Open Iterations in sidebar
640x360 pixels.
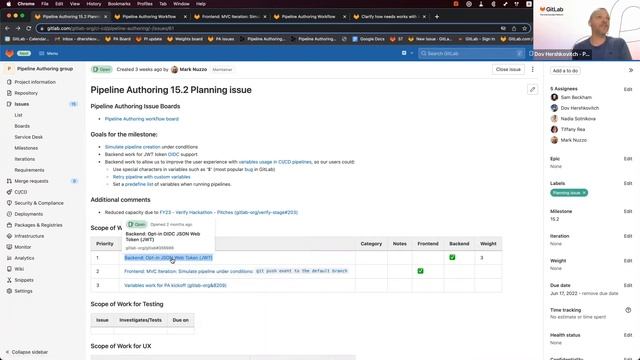click(24, 159)
